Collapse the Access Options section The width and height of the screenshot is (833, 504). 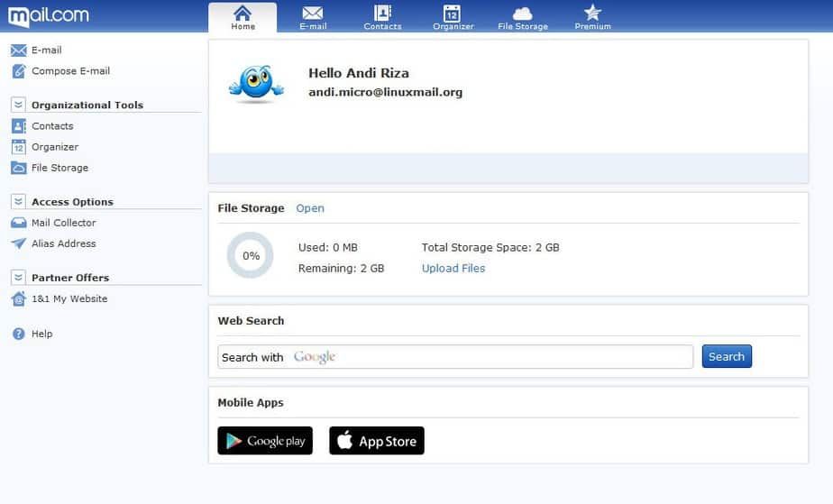point(18,202)
